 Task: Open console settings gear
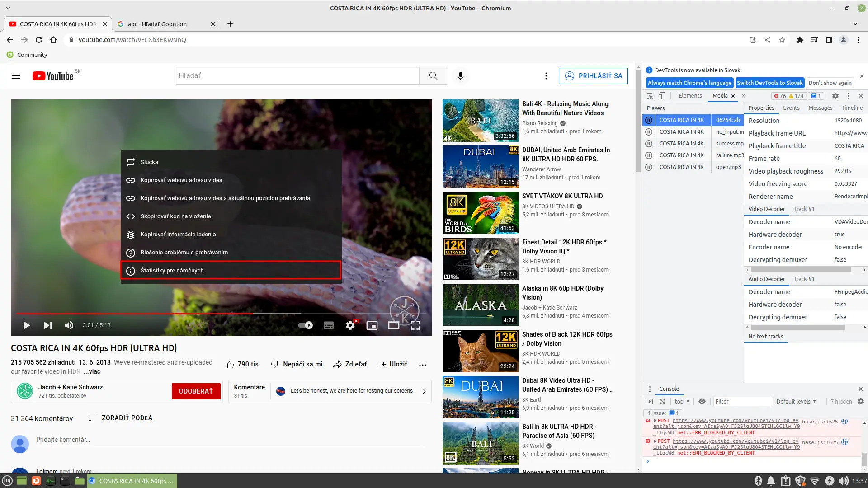861,402
